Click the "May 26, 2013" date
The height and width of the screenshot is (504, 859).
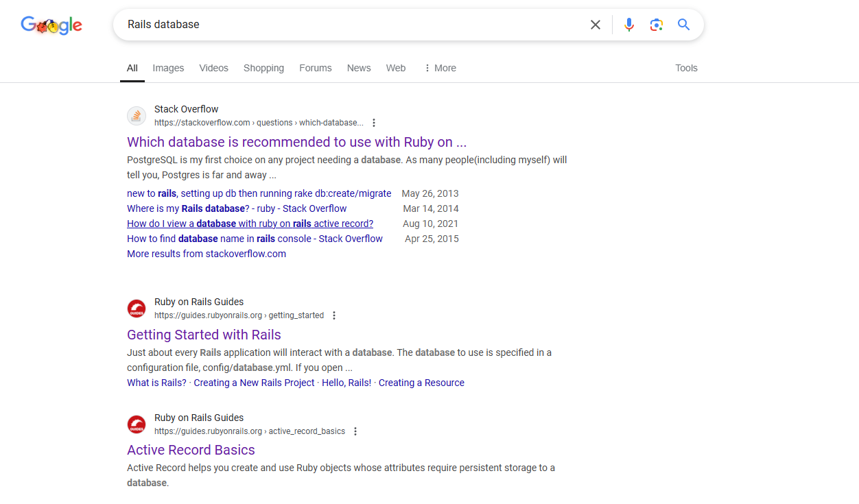point(430,193)
